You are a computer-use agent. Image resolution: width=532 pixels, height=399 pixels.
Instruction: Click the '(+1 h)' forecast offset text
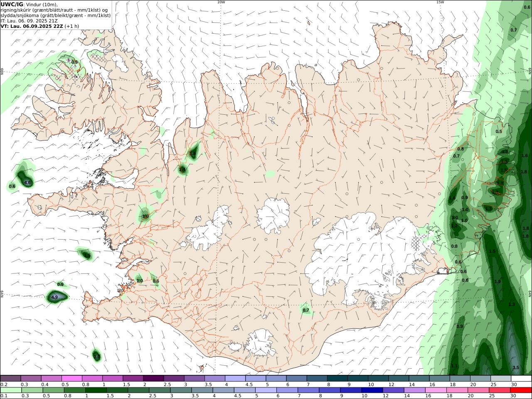pyautogui.click(x=72, y=26)
